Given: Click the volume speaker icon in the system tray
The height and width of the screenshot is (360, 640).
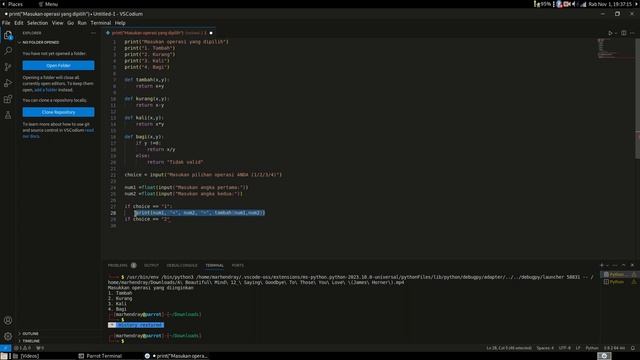Looking at the screenshot, I should tap(573, 4).
